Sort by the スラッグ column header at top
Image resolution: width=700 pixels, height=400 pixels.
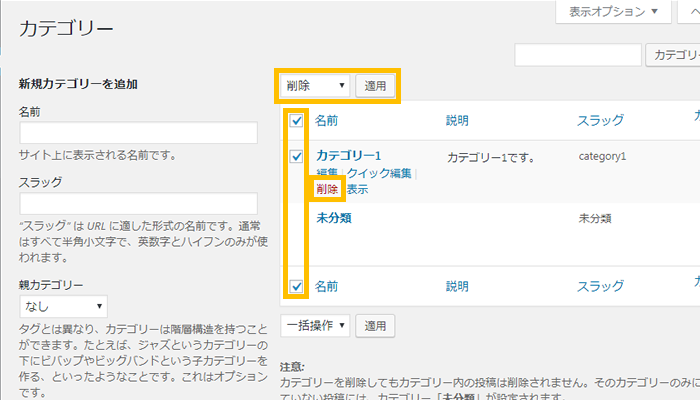[x=600, y=121]
